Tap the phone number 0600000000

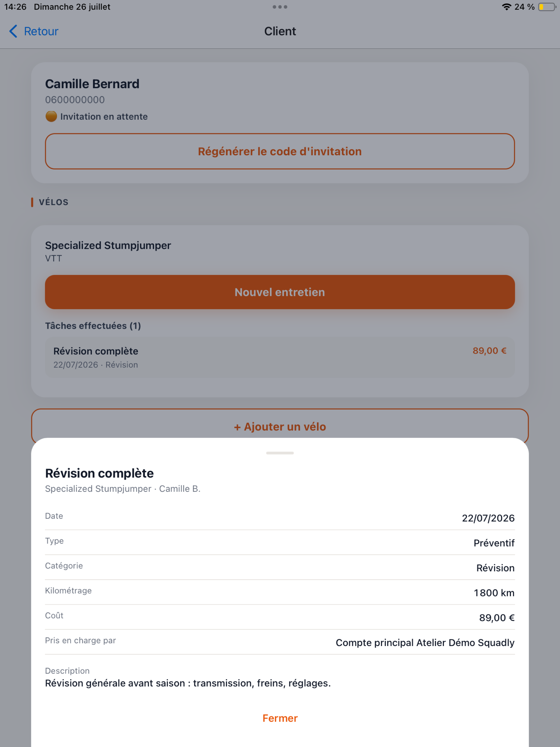click(x=75, y=100)
